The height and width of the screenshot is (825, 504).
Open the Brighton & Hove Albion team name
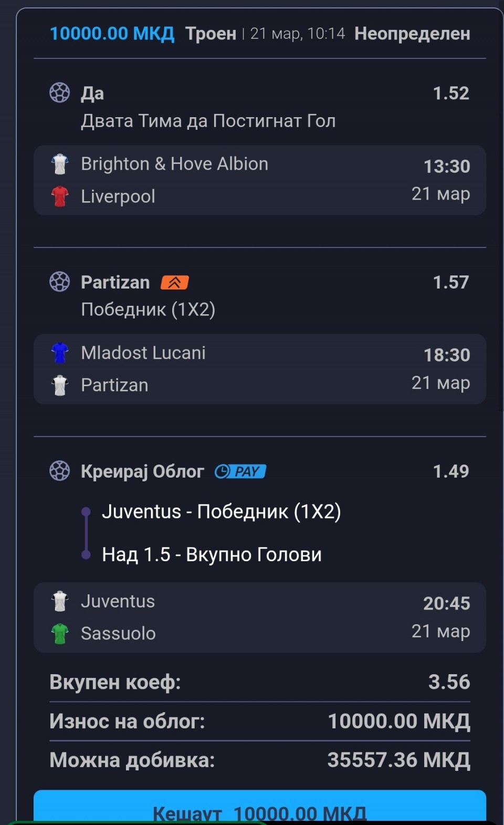click(174, 164)
